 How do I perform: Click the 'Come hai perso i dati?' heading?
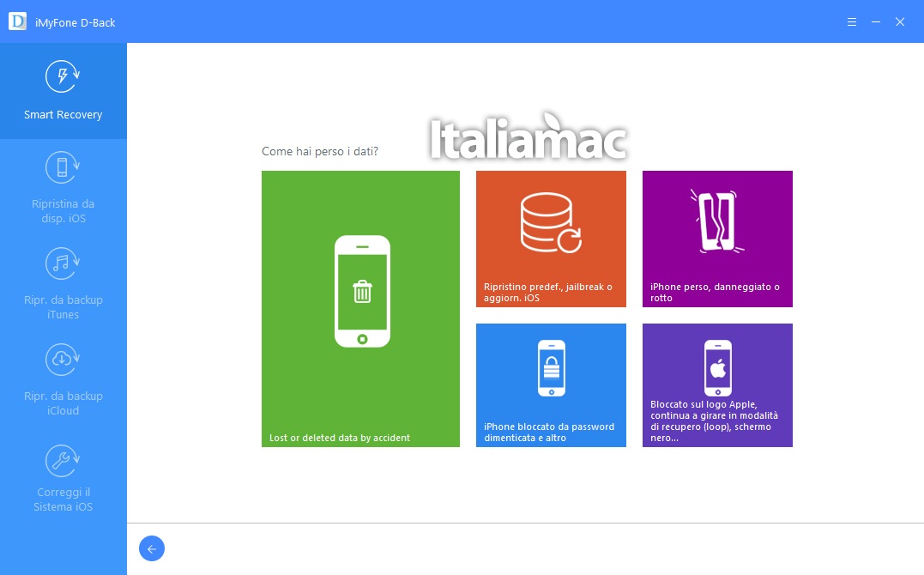tap(320, 152)
